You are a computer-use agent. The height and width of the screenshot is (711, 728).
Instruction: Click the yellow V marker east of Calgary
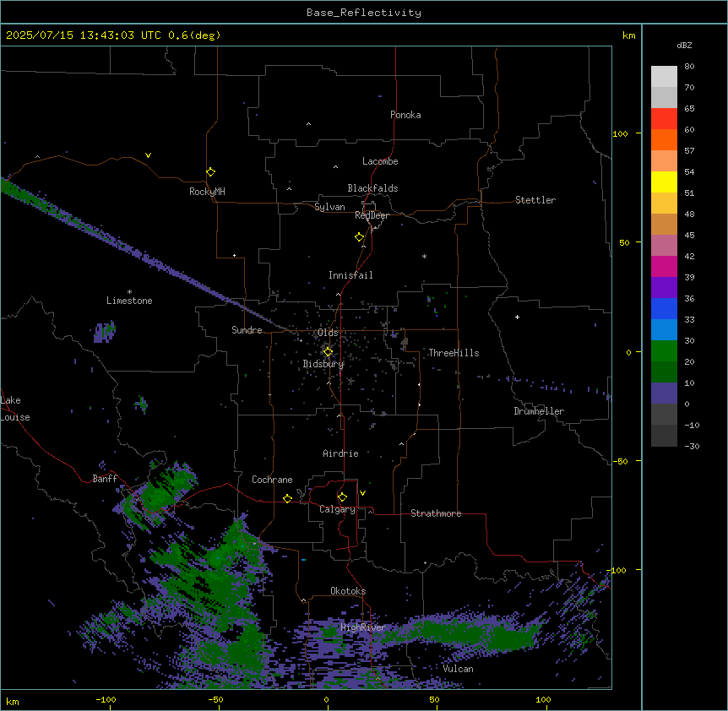point(362,493)
